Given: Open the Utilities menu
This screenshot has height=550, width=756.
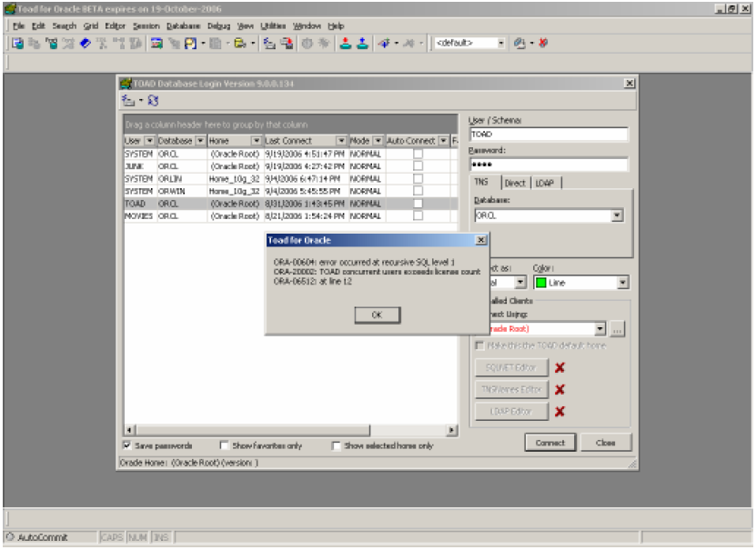Looking at the screenshot, I should pos(273,26).
